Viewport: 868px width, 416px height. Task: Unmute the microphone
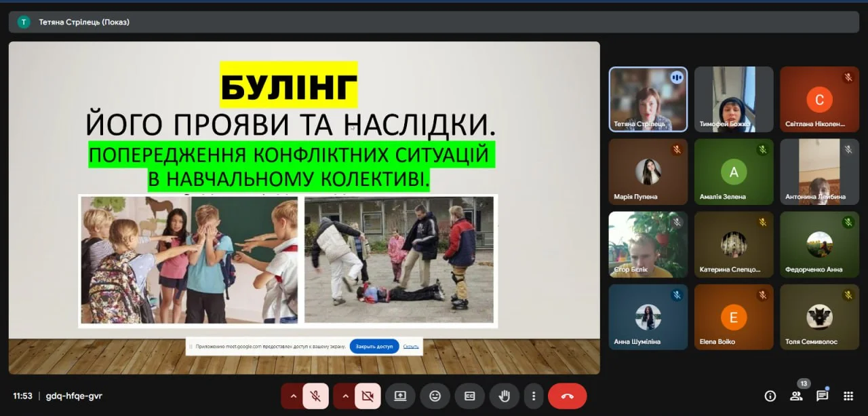coord(315,396)
